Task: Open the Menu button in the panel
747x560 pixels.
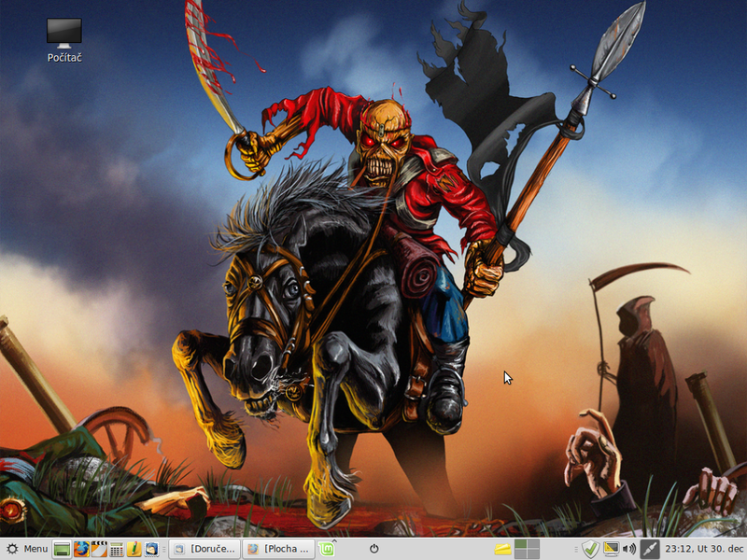Action: tap(26, 549)
